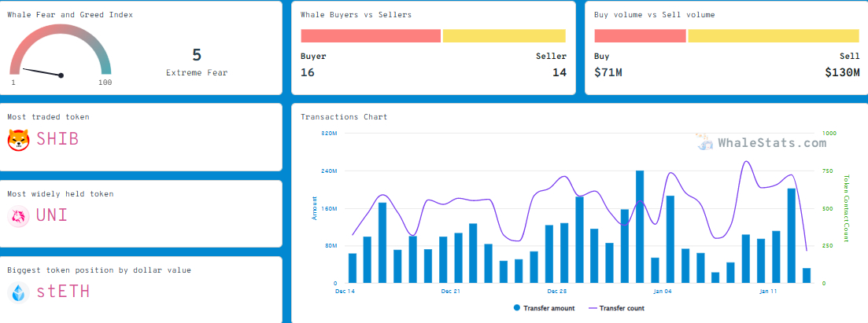Click the Extreme Fear index value 5
The image size is (868, 323).
click(x=197, y=55)
